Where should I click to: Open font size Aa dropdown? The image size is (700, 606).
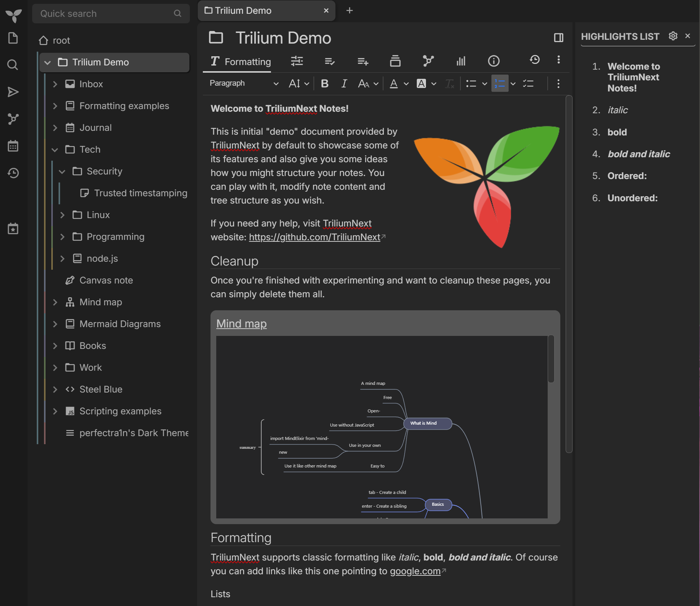[x=368, y=83]
